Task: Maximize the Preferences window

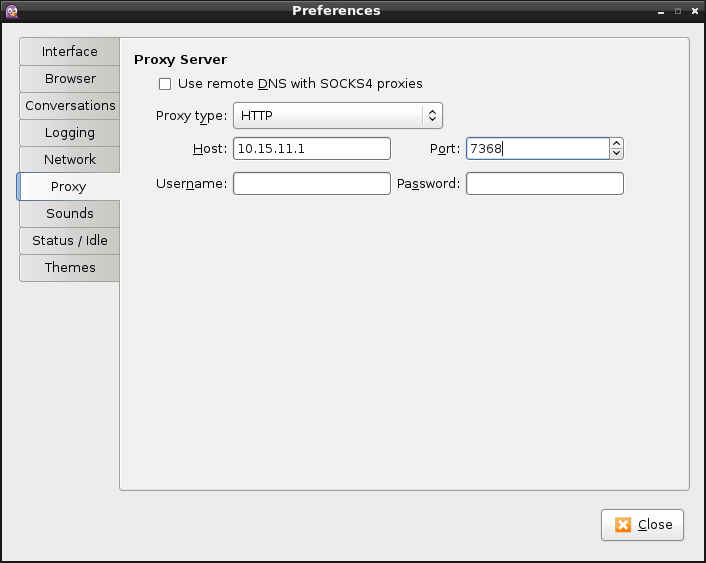Action: pos(678,11)
